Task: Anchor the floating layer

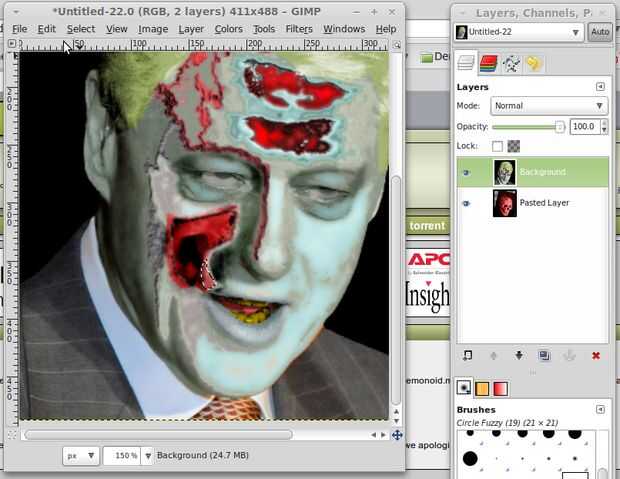Action: coord(569,356)
